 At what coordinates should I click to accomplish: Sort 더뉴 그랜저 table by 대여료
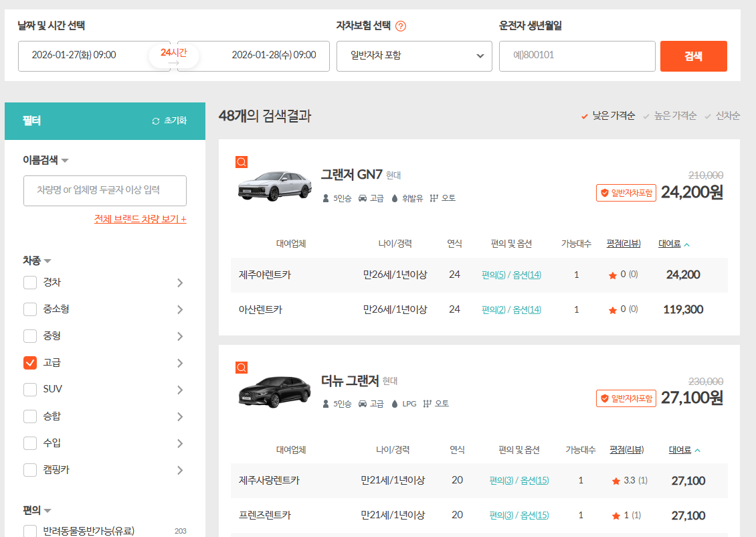684,450
